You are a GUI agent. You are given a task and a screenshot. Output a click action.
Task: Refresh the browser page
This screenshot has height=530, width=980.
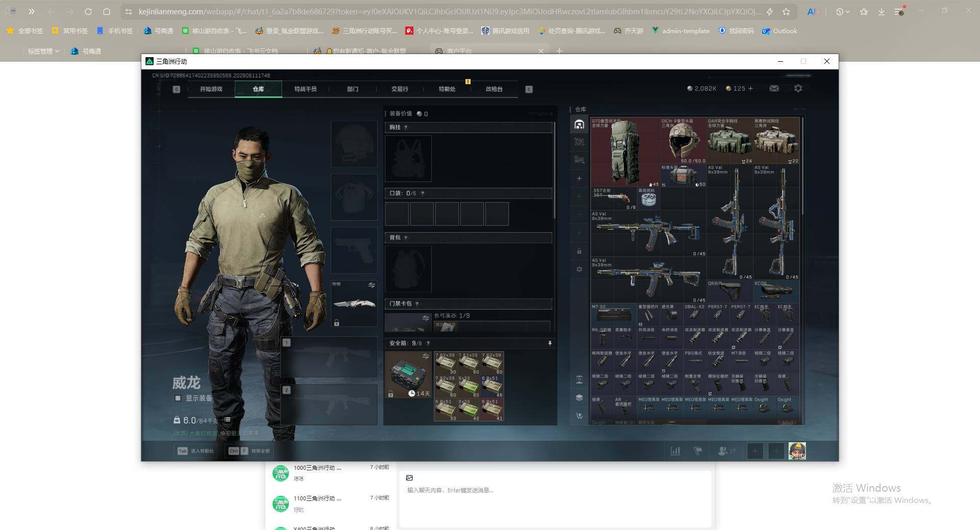(x=88, y=11)
